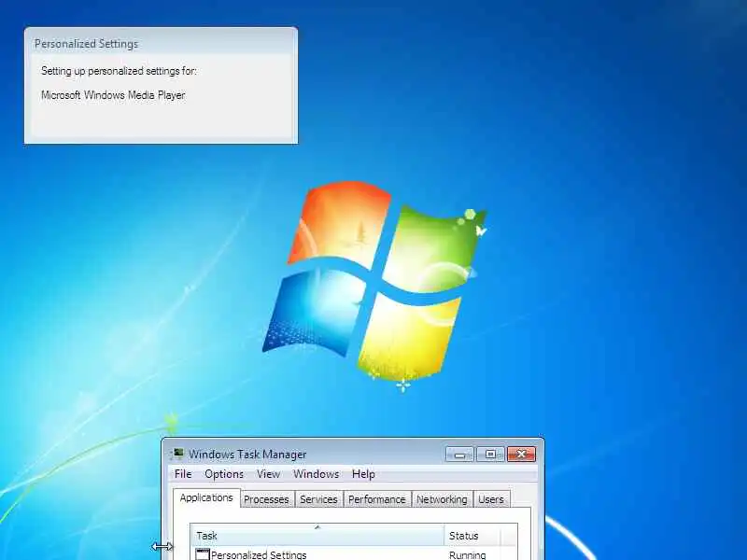Screen dimensions: 747x560
Task: Switch to the Performance tab
Action: [377, 499]
